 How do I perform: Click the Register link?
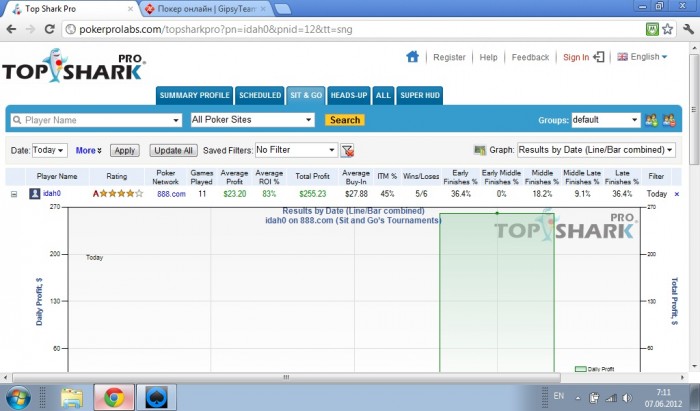pyautogui.click(x=449, y=57)
